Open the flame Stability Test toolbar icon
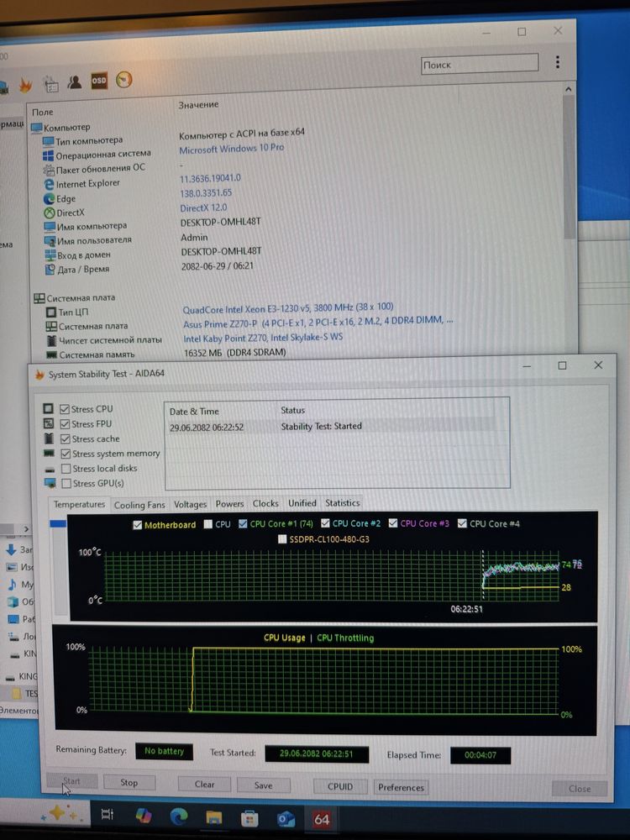 click(25, 85)
